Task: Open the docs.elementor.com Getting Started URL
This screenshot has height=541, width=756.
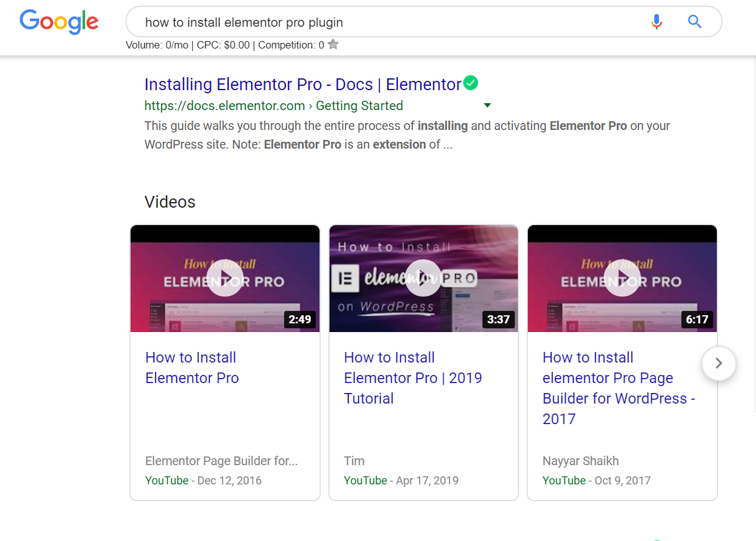Action: pyautogui.click(x=274, y=106)
